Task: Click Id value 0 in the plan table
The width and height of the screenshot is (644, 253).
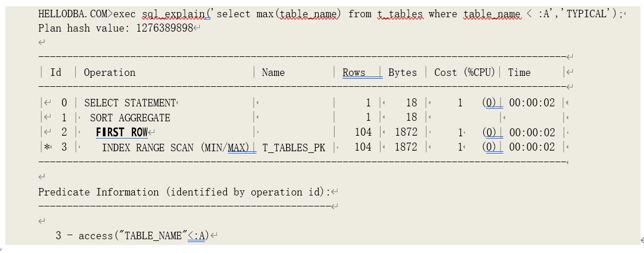Action: click(64, 103)
